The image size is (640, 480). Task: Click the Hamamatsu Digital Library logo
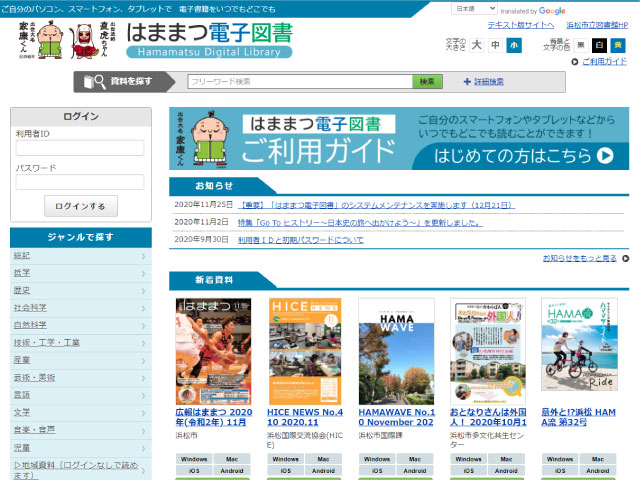click(209, 40)
